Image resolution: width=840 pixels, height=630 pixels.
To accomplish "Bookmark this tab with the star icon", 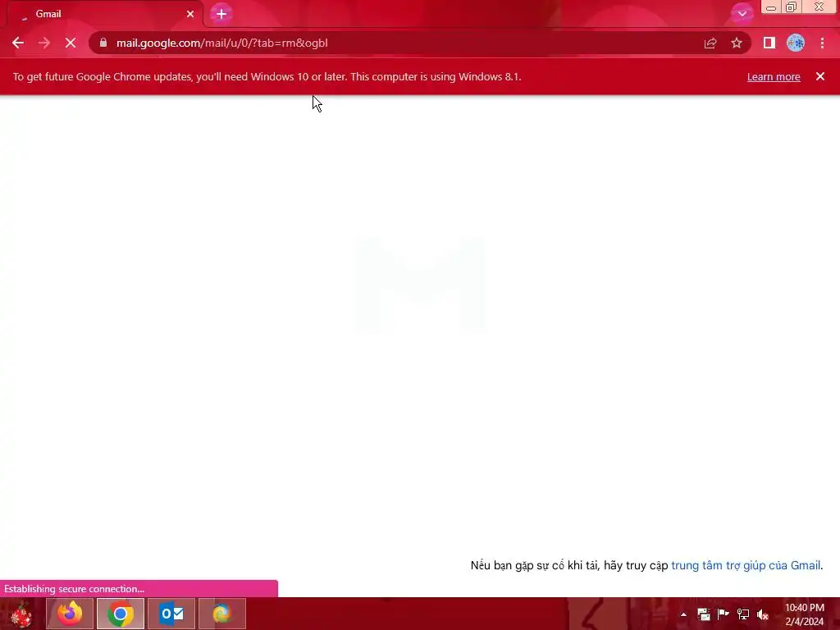I will pos(737,43).
